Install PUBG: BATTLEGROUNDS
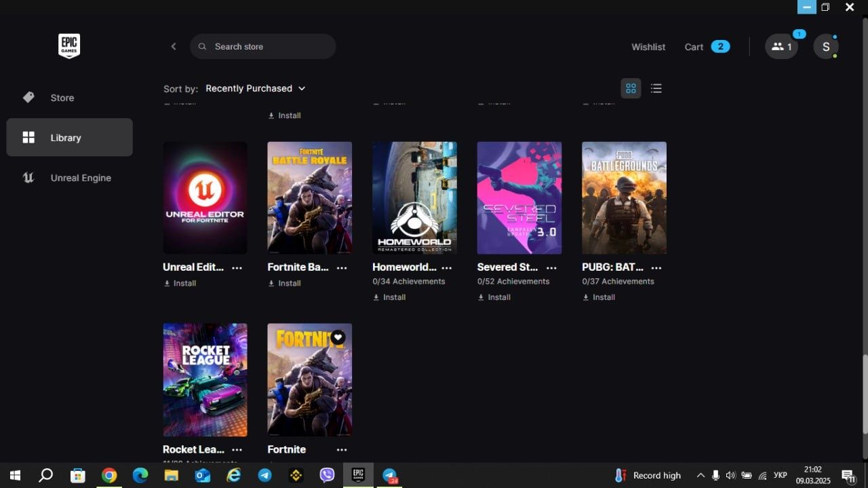The image size is (868, 488). coord(599,297)
